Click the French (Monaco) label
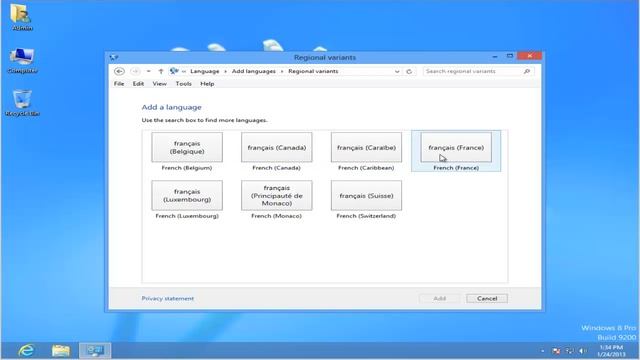This screenshot has height=360, width=640. (276, 216)
